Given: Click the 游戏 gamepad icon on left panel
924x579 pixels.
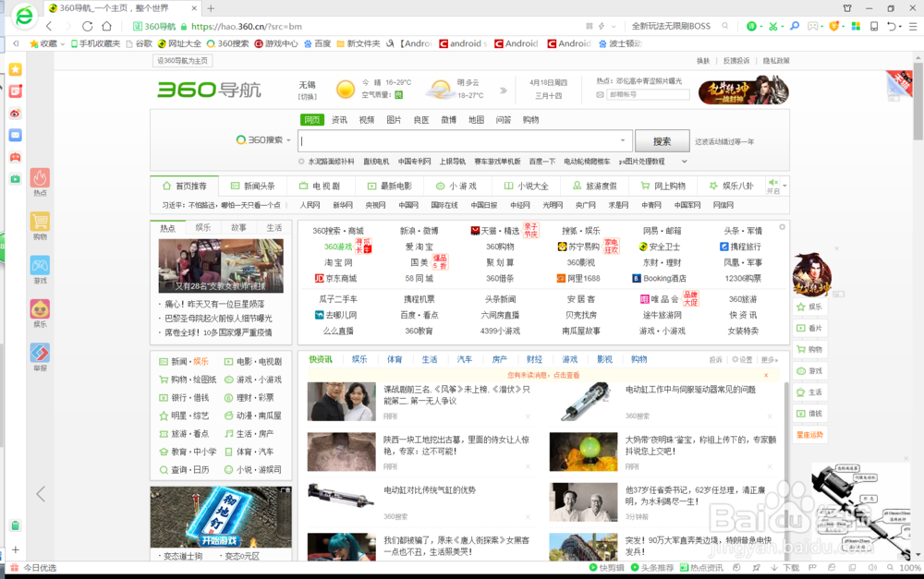Looking at the screenshot, I should coord(40,265).
